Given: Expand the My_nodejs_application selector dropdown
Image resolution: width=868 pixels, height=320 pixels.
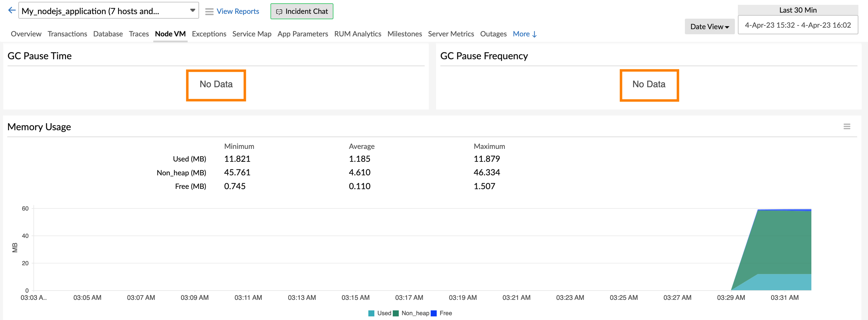Looking at the screenshot, I should [192, 11].
